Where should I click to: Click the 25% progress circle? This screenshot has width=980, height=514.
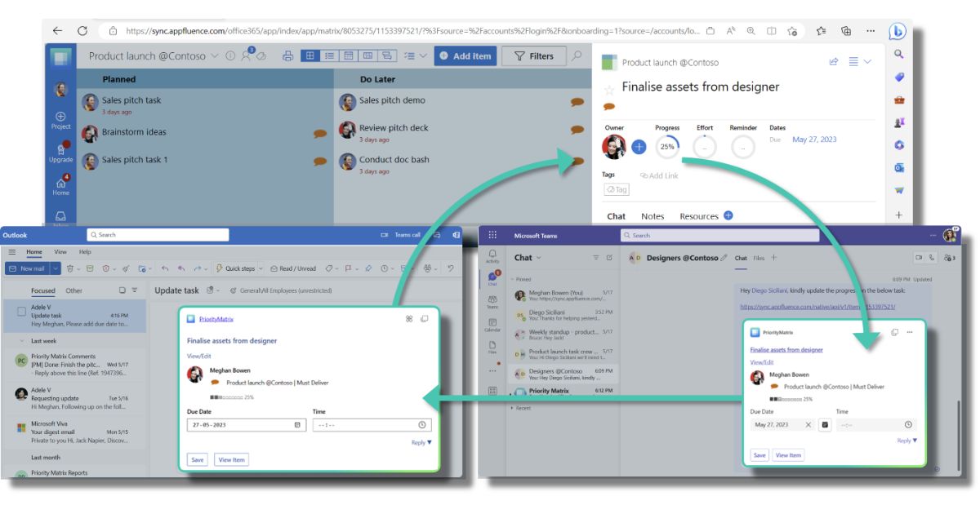(x=667, y=147)
